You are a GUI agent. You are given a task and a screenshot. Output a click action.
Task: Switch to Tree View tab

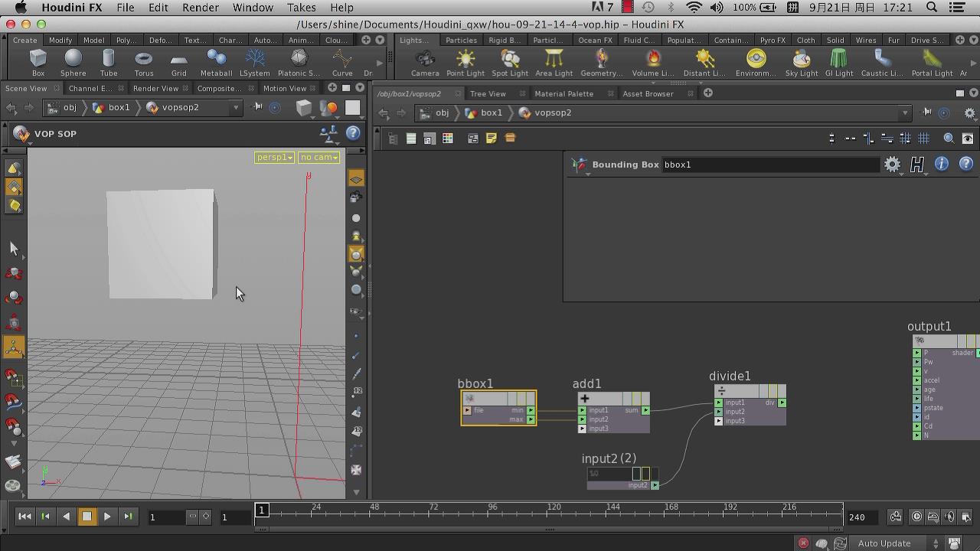488,93
